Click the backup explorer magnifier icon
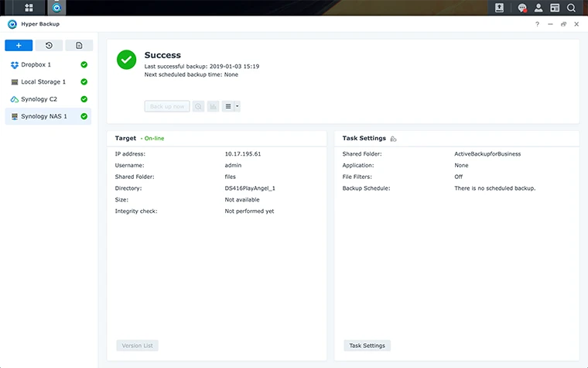Viewport: 588px width, 368px height. click(199, 106)
